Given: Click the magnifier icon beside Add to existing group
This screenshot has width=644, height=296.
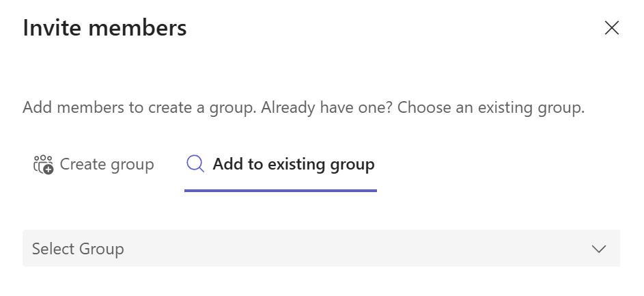Looking at the screenshot, I should [195, 165].
